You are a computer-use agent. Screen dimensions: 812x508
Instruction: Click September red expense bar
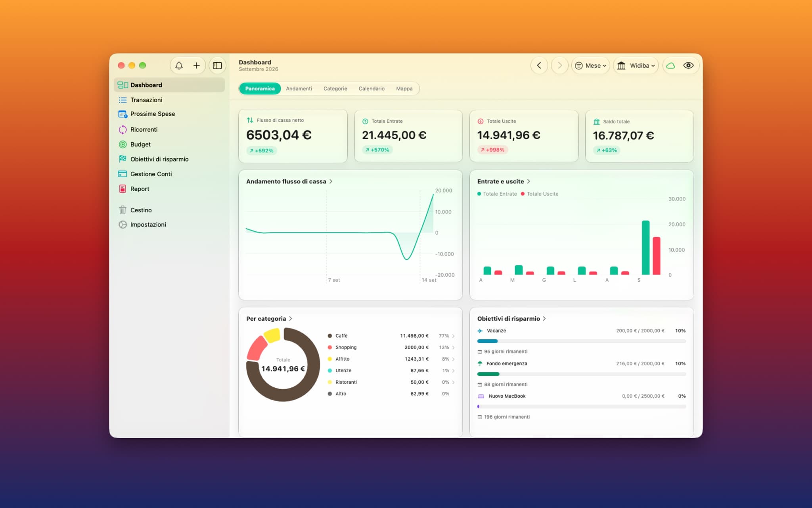(x=657, y=256)
